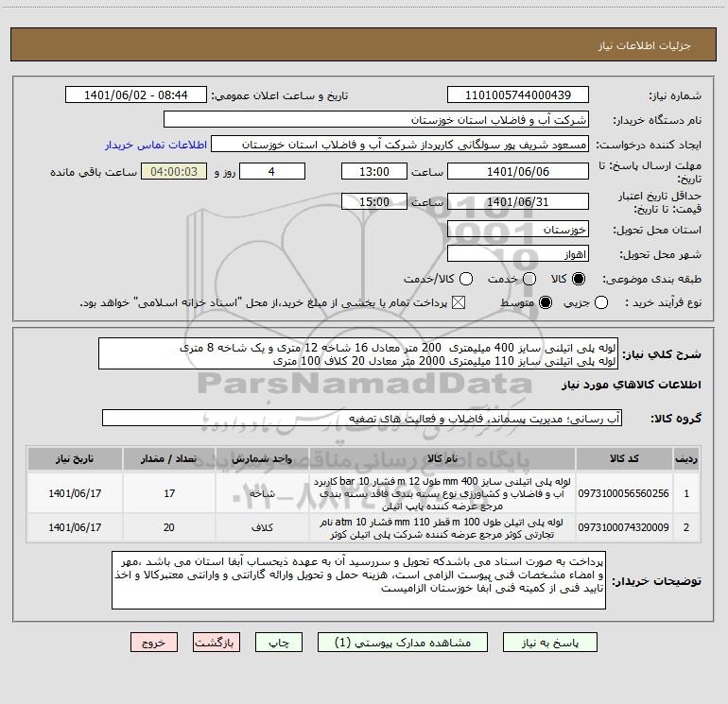The image size is (728, 704).
Task: Select the جزیی purchase type radio
Action: (600, 302)
